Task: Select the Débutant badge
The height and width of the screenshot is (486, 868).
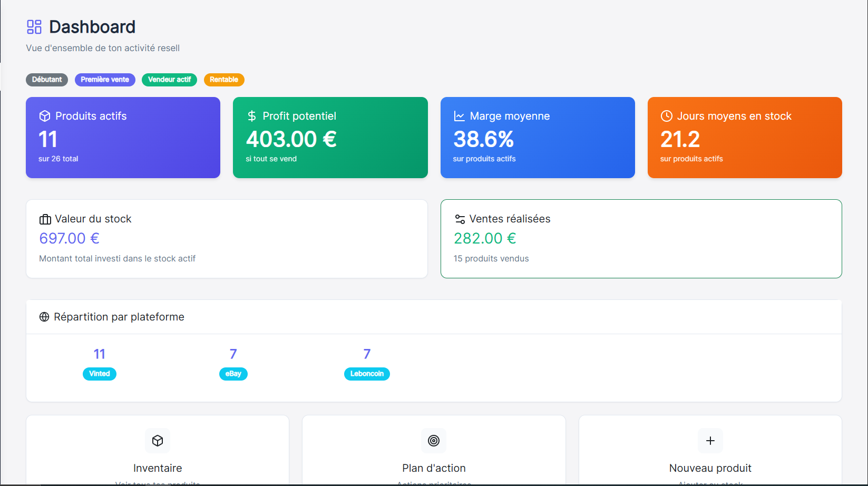Action: (47, 80)
